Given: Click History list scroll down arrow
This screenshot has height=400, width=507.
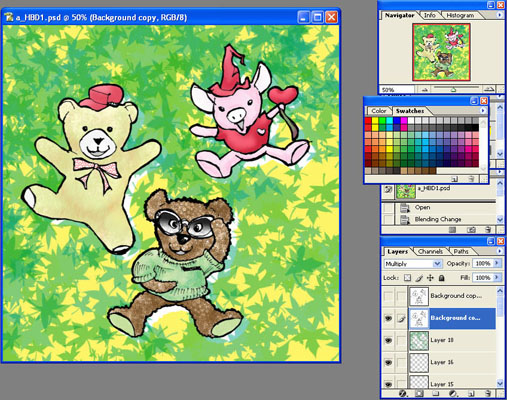Looking at the screenshot, I should coord(500,220).
